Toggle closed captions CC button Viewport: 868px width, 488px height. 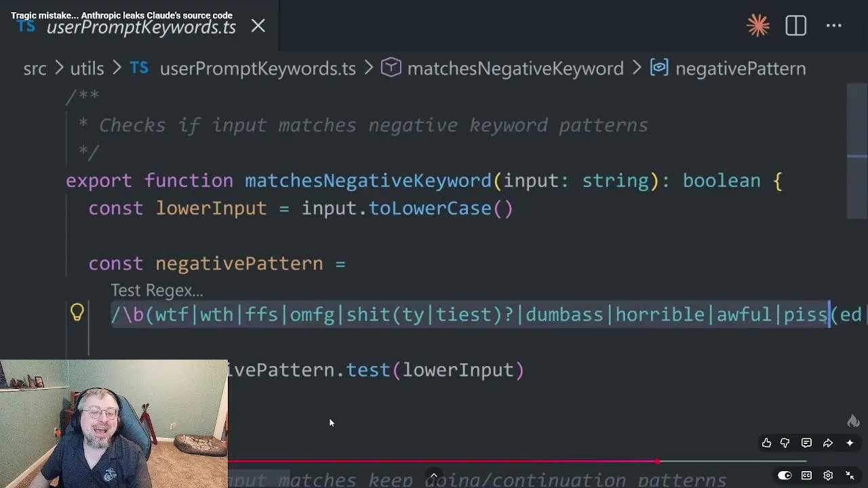[807, 475]
